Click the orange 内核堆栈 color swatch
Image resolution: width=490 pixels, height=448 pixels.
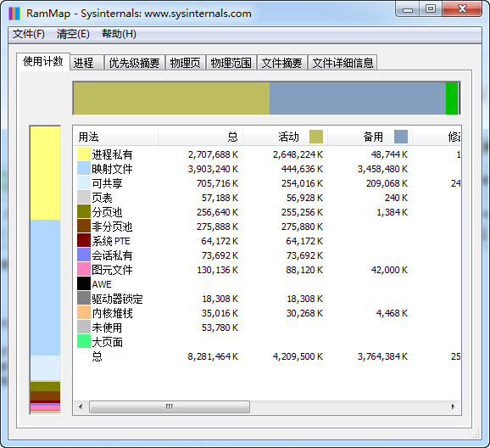[84, 312]
